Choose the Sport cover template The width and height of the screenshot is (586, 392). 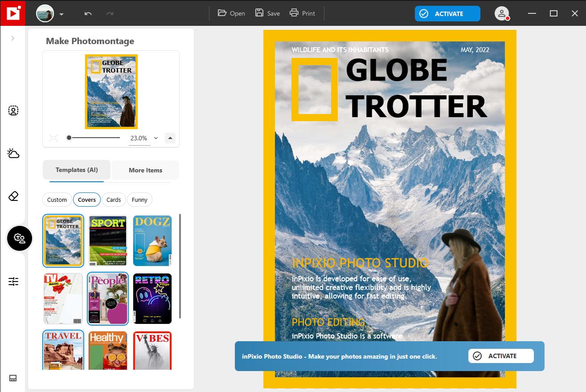point(108,241)
